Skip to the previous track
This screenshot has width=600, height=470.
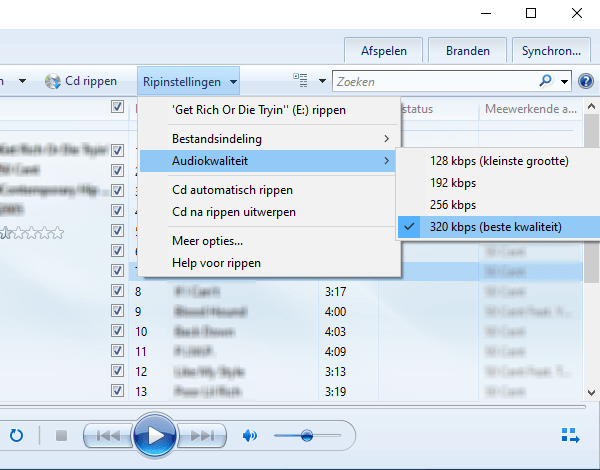(x=109, y=436)
